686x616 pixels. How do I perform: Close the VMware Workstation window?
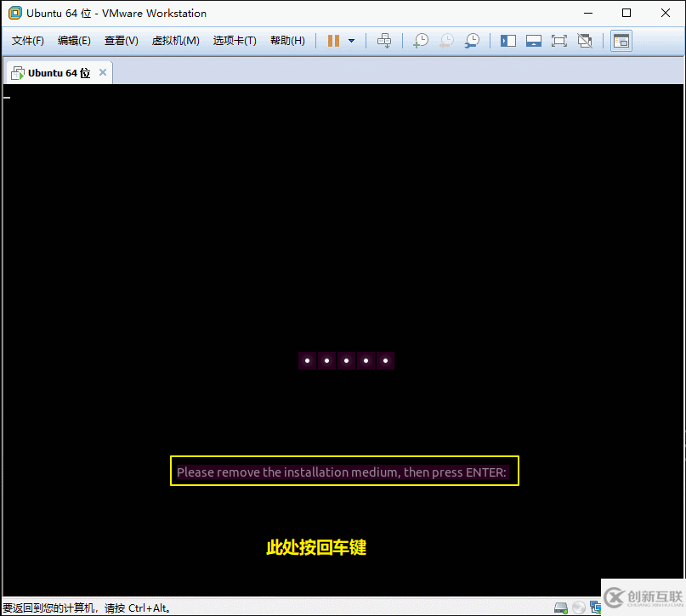pyautogui.click(x=666, y=13)
